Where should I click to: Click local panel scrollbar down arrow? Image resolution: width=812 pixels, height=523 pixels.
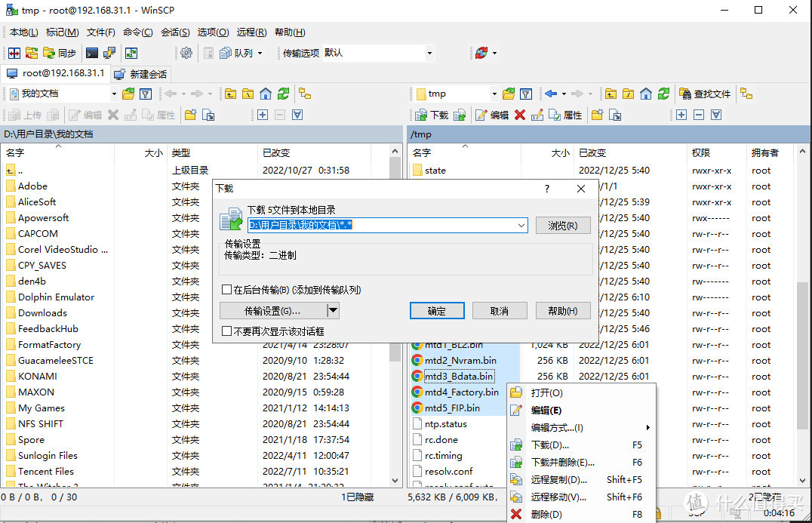[x=395, y=480]
